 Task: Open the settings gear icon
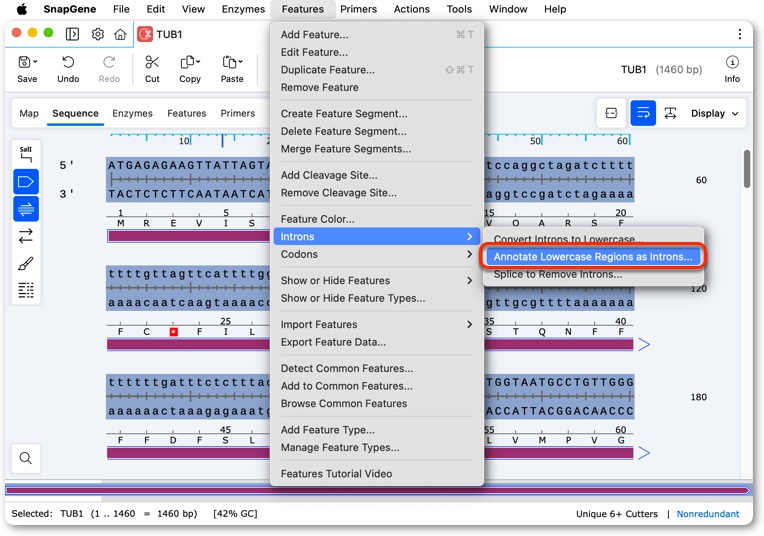[x=98, y=34]
